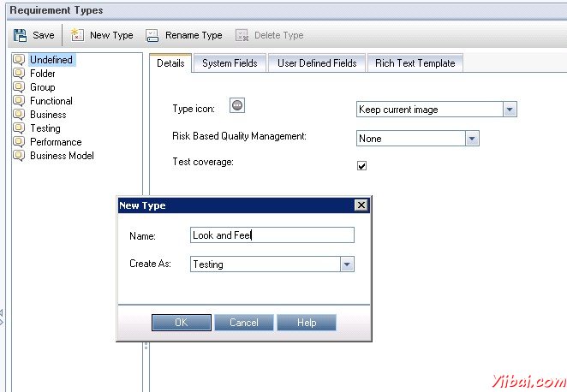This screenshot has height=392, width=567.
Task: Select the Functional requirement type icon
Action: click(19, 101)
